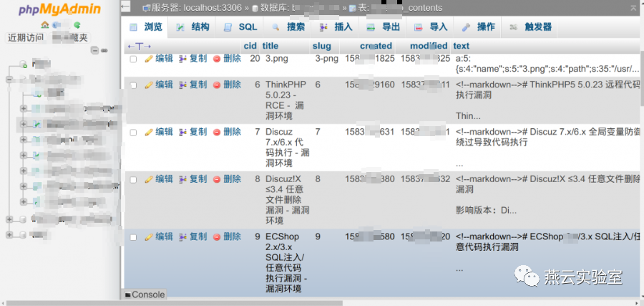Viewport: 644px width, 306px height.
Task: Select the Discuz!X ≤3.4 row checkbox
Action: pos(133,180)
